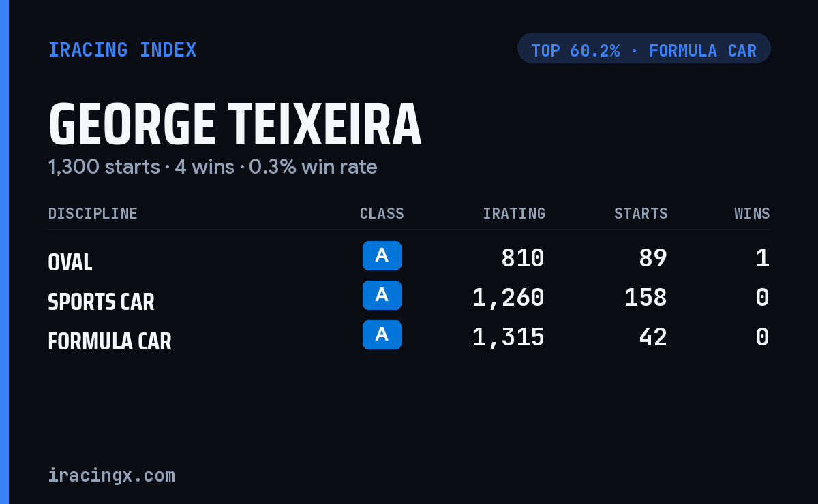This screenshot has height=504, width=818.
Task: Click the IRACING INDEX header label
Action: [122, 50]
